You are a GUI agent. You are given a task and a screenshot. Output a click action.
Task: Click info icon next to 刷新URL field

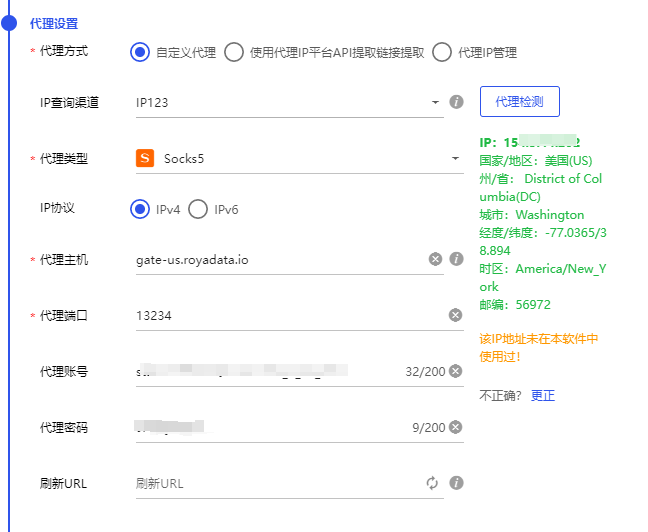456,483
